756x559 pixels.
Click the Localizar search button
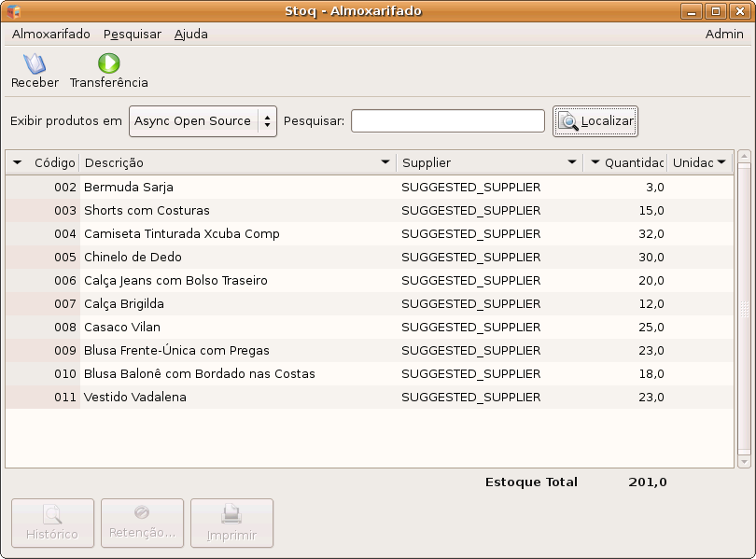point(595,121)
